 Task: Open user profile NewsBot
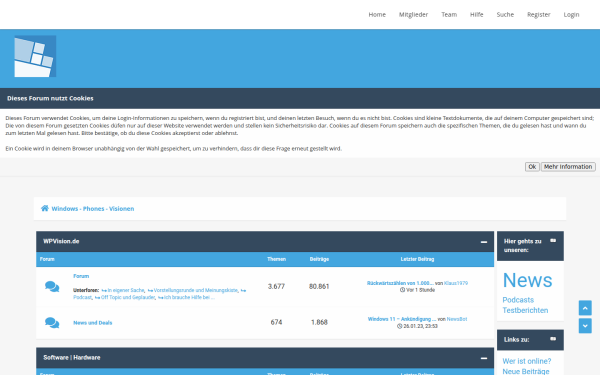point(457,319)
